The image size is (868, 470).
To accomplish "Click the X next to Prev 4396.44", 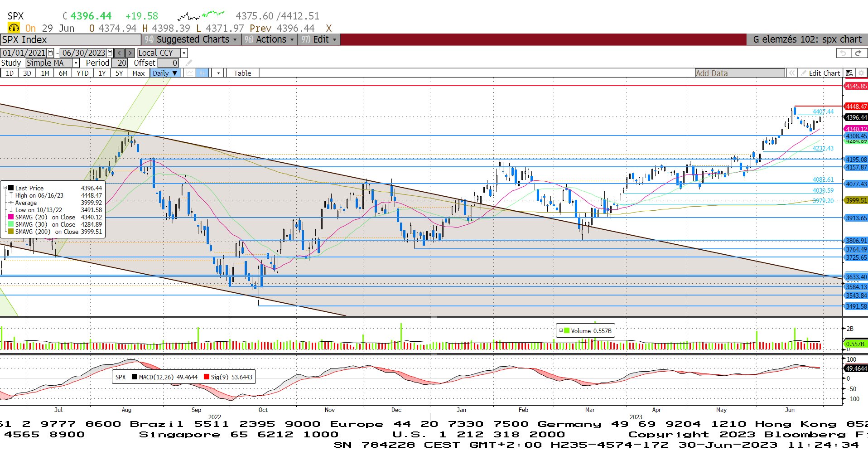I will tap(329, 28).
